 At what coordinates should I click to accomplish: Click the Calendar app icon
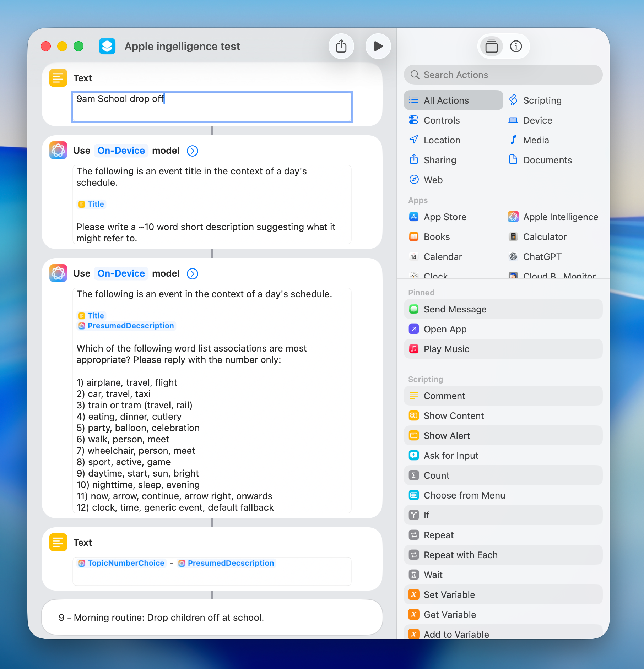click(x=413, y=256)
